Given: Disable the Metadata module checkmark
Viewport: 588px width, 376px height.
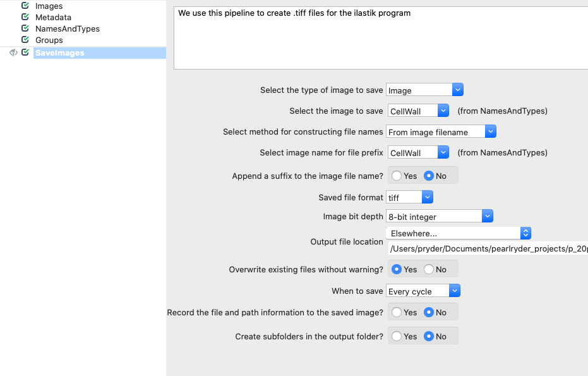Looking at the screenshot, I should pyautogui.click(x=24, y=17).
